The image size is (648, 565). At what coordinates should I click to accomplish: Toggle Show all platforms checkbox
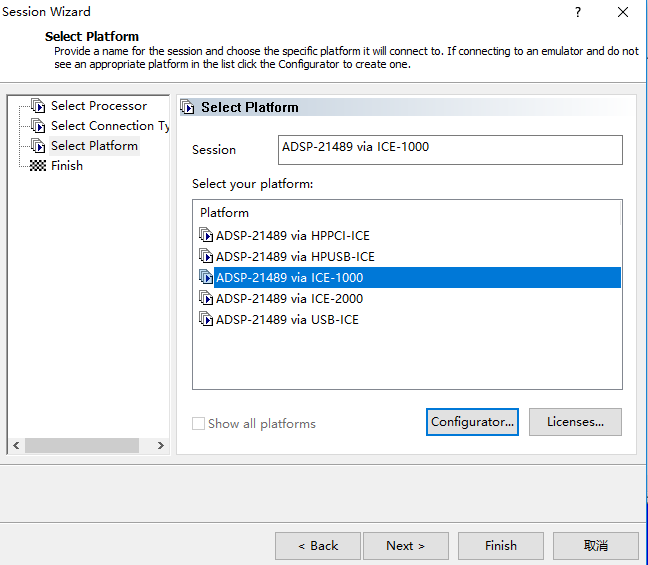click(198, 424)
